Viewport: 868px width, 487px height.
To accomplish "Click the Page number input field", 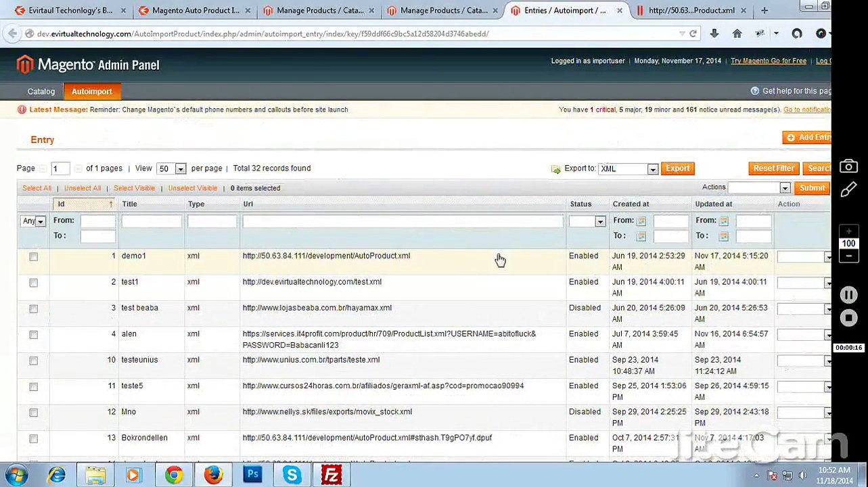I will click(60, 168).
